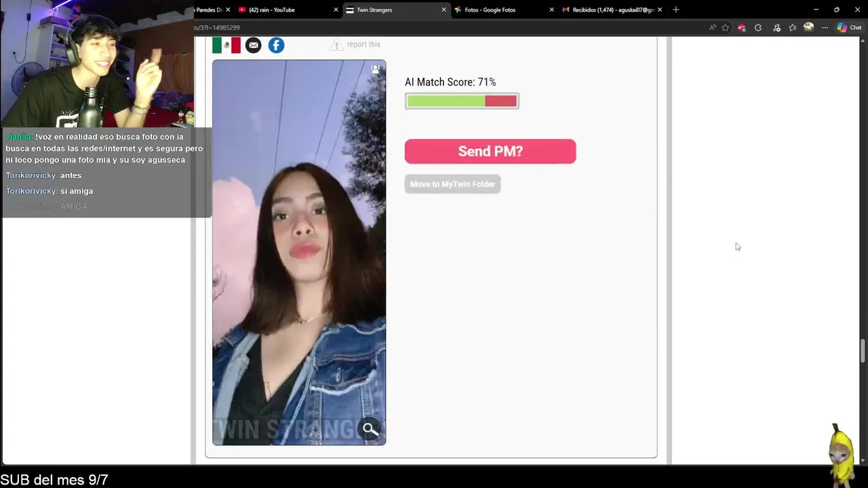868x488 pixels.
Task: Close the YouTube rain tab
Action: click(336, 9)
